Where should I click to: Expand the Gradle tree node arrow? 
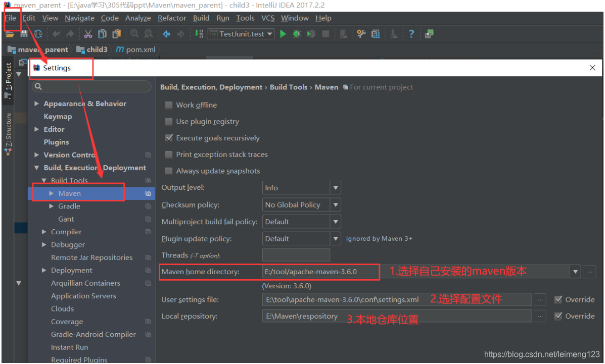[x=52, y=206]
